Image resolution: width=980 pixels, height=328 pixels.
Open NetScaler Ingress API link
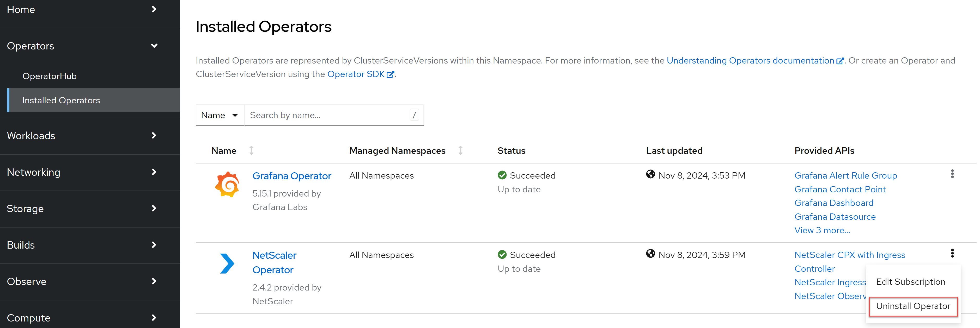[830, 282]
